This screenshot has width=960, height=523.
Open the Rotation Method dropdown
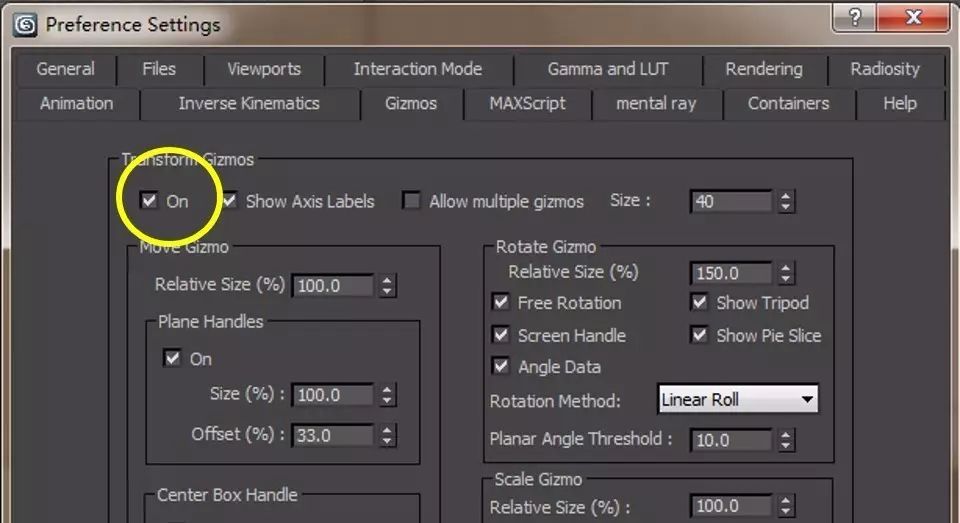coord(737,400)
